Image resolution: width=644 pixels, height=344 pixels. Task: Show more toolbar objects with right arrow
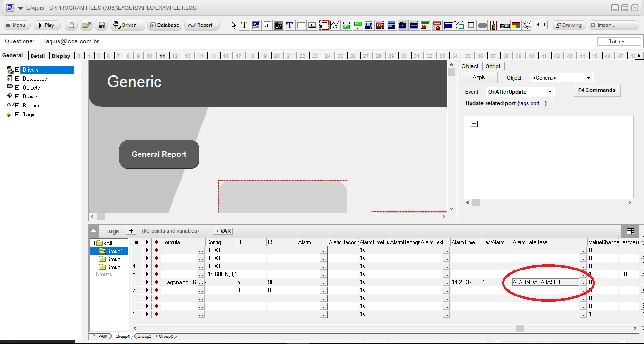545,25
